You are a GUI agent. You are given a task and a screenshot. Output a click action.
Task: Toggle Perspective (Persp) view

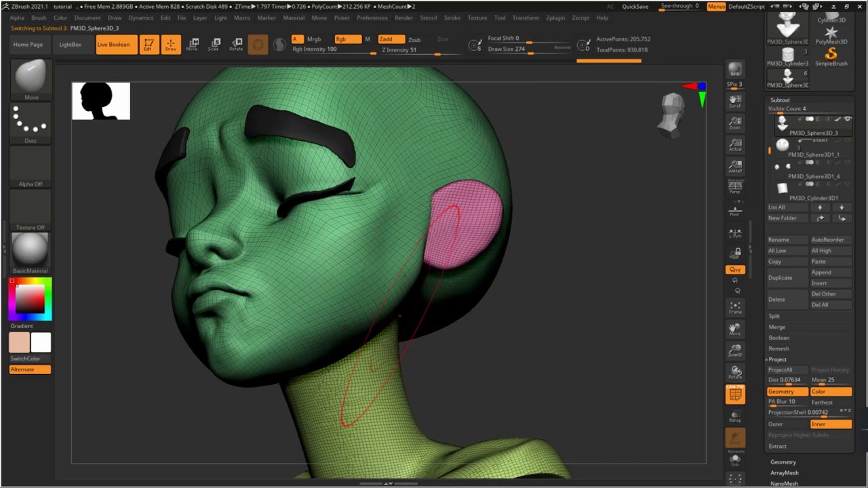pos(735,188)
